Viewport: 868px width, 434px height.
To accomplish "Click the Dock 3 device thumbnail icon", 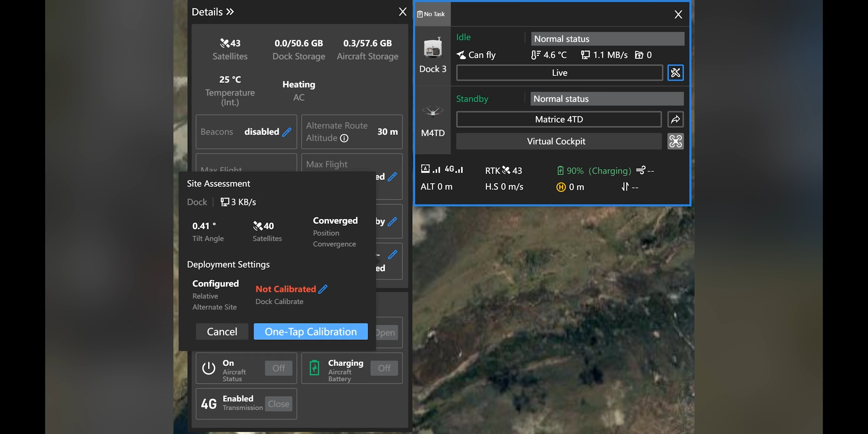I will [433, 48].
